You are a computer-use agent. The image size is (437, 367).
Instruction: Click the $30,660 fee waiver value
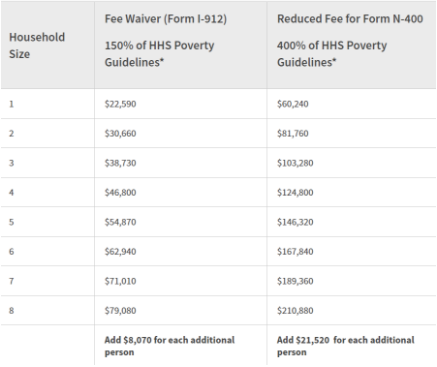coord(120,134)
